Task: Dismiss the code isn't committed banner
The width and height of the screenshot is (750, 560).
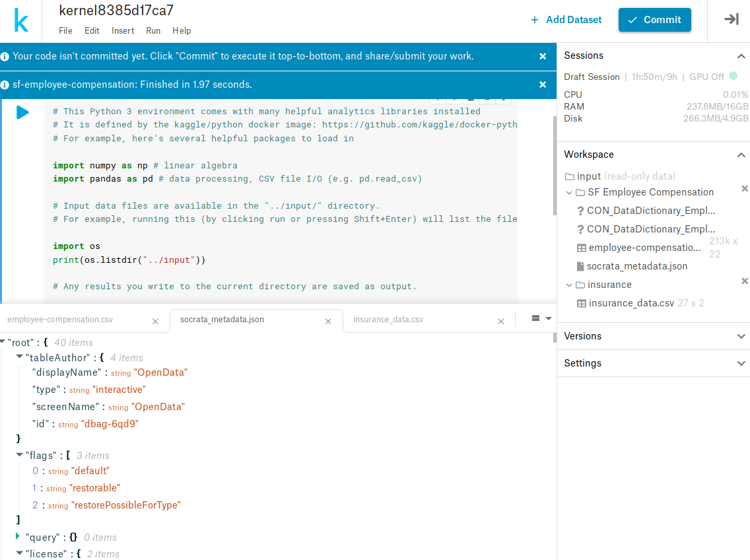Action: click(543, 57)
